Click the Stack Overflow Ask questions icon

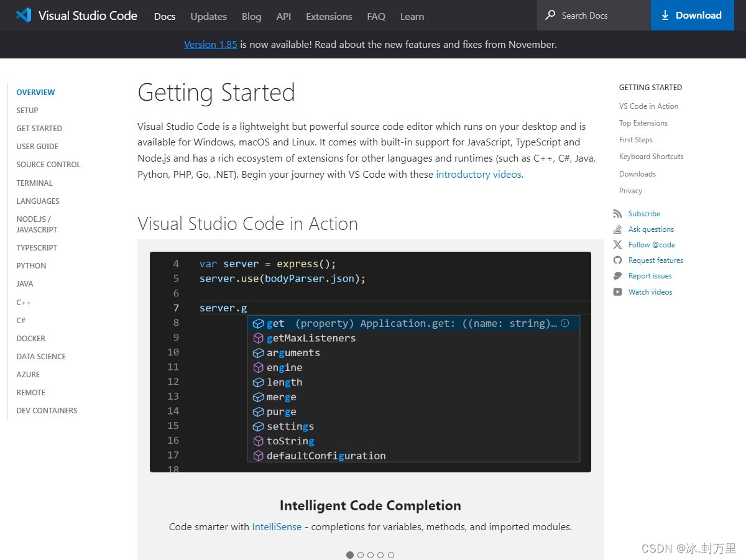pyautogui.click(x=617, y=229)
